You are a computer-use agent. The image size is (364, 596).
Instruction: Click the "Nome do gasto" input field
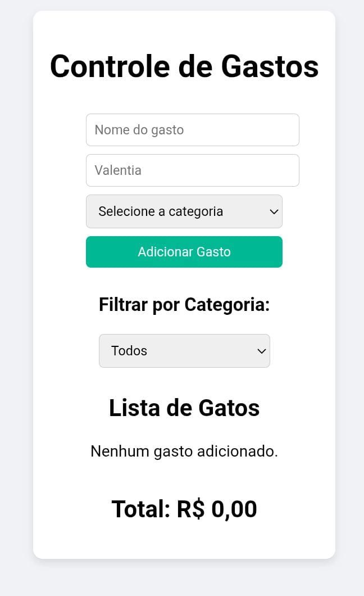(x=192, y=130)
